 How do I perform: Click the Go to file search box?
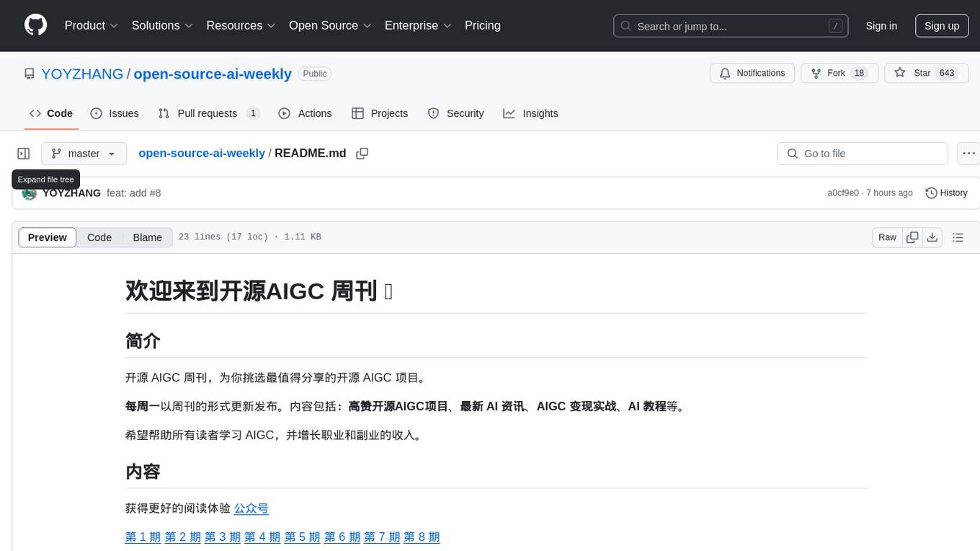863,154
